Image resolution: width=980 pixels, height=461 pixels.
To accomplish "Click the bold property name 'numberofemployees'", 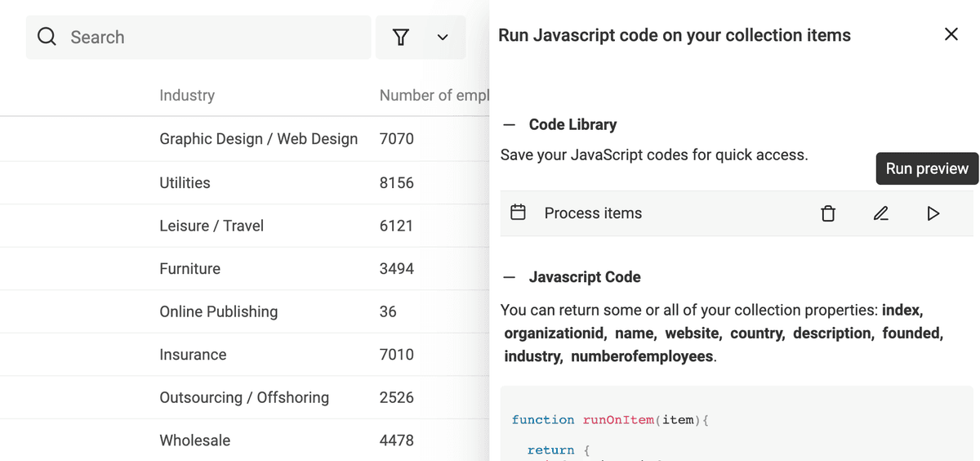I will tap(642, 356).
